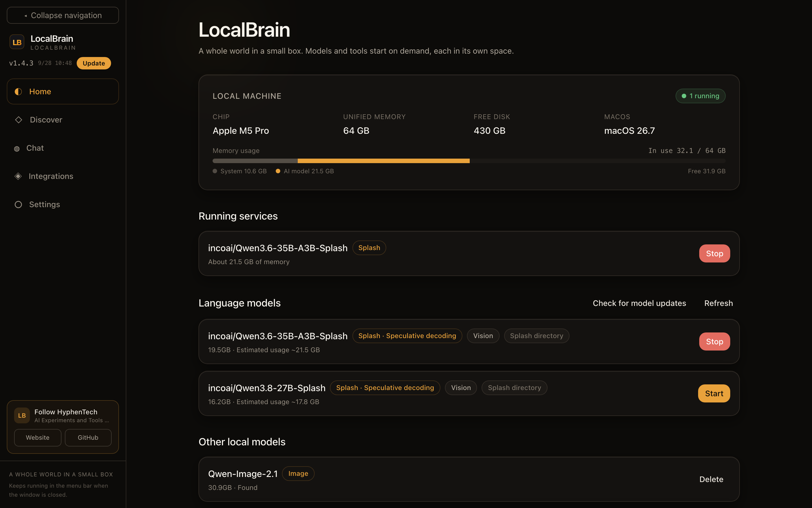Go to the Discover page
The image size is (812, 508).
(x=63, y=120)
